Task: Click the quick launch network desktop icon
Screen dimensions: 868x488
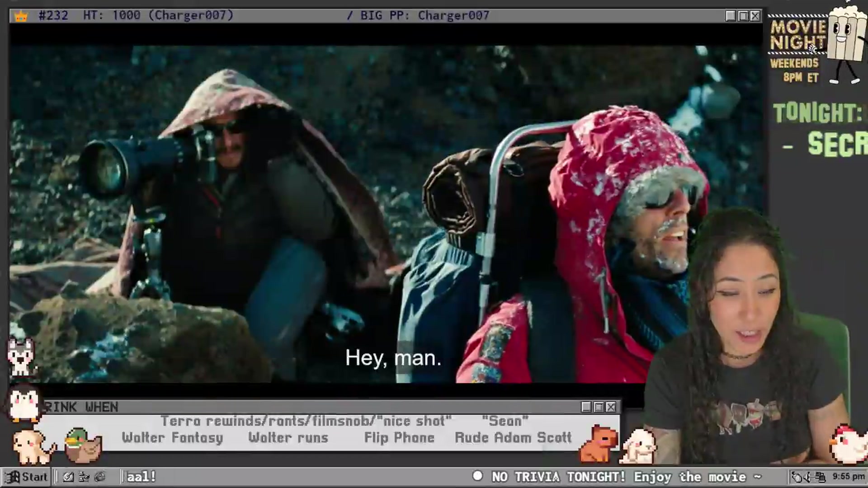Action: (x=84, y=477)
